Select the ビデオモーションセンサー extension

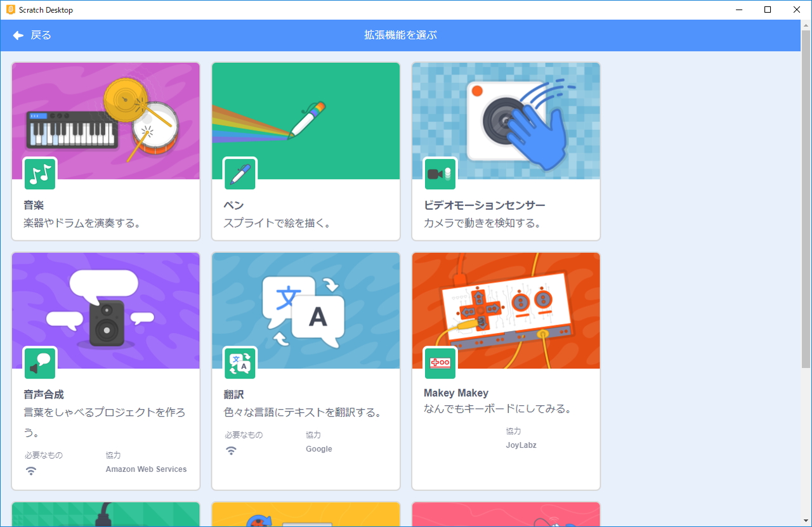tap(506, 120)
